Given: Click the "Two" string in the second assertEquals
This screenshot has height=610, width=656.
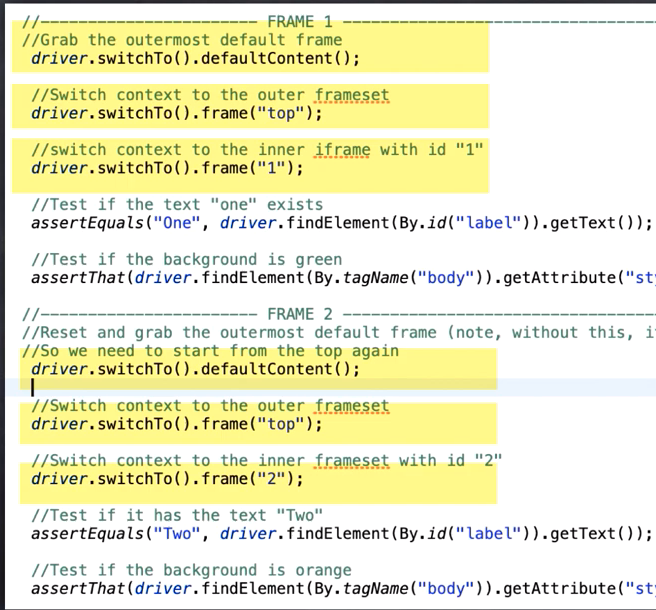Looking at the screenshot, I should point(179,533).
